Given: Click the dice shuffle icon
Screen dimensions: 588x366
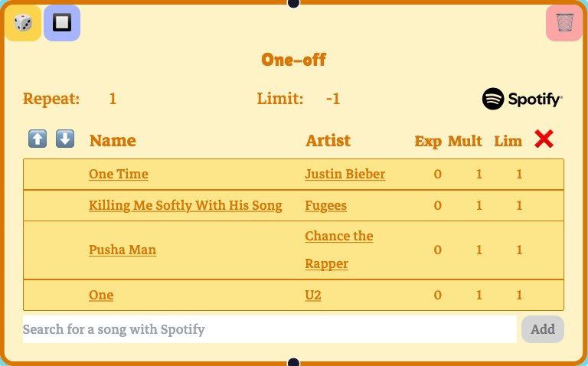Looking at the screenshot, I should pos(23,23).
